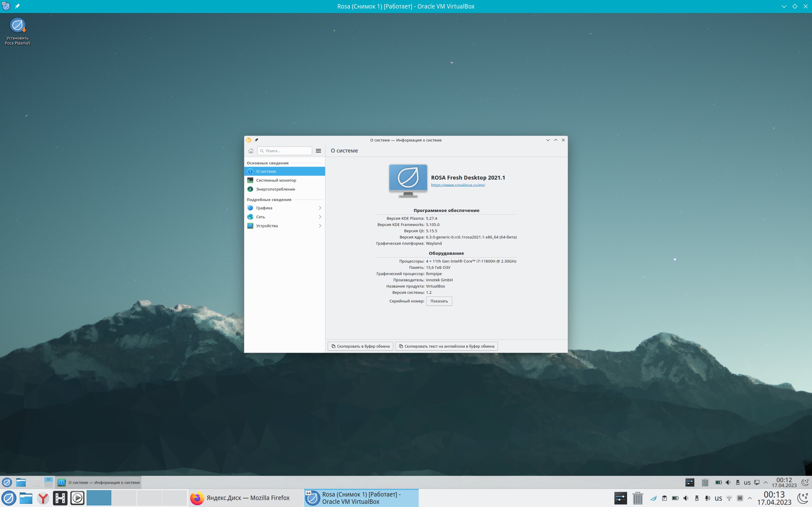The width and height of the screenshot is (812, 507).
Task: Click the home icon in Info Center
Action: click(251, 151)
